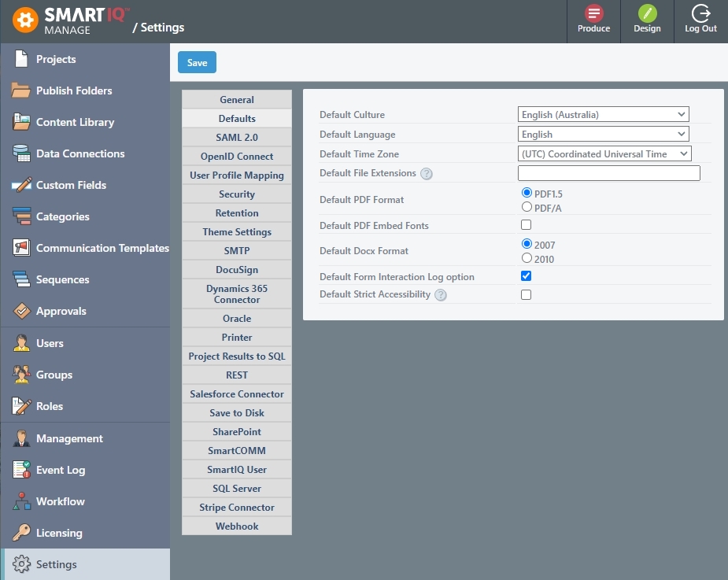Open the Printer settings tab
Image resolution: width=728 pixels, height=580 pixels.
point(237,337)
